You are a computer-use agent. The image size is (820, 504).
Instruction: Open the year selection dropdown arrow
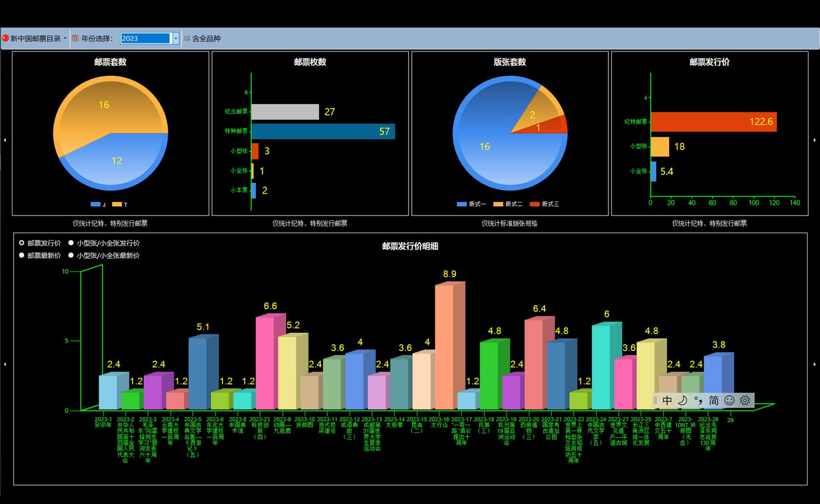[176, 38]
